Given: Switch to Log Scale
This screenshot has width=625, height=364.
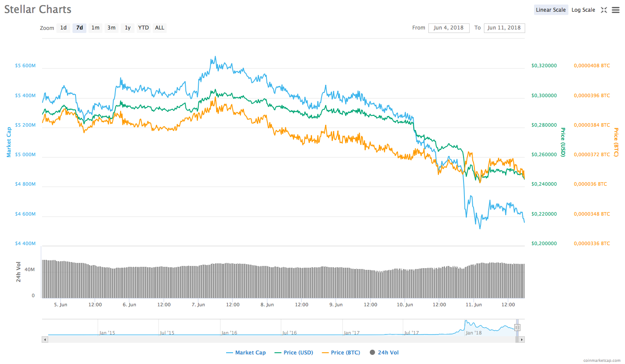Looking at the screenshot, I should tap(583, 10).
